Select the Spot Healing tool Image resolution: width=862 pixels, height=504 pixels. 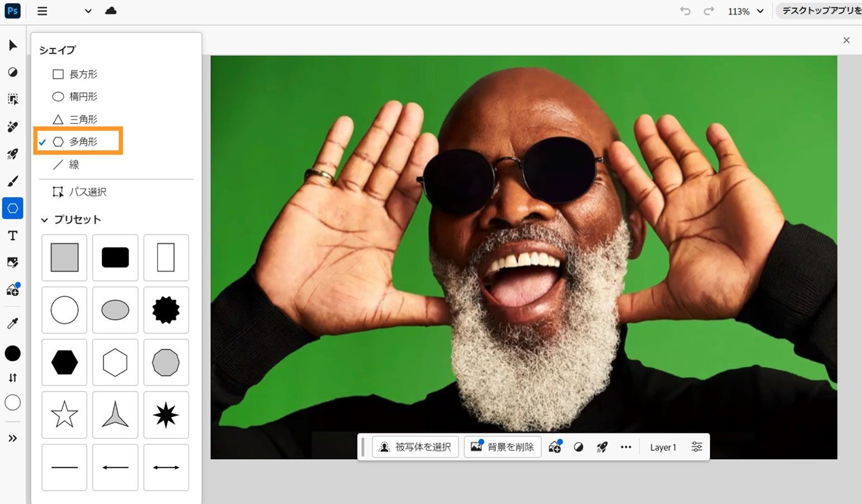[12, 126]
